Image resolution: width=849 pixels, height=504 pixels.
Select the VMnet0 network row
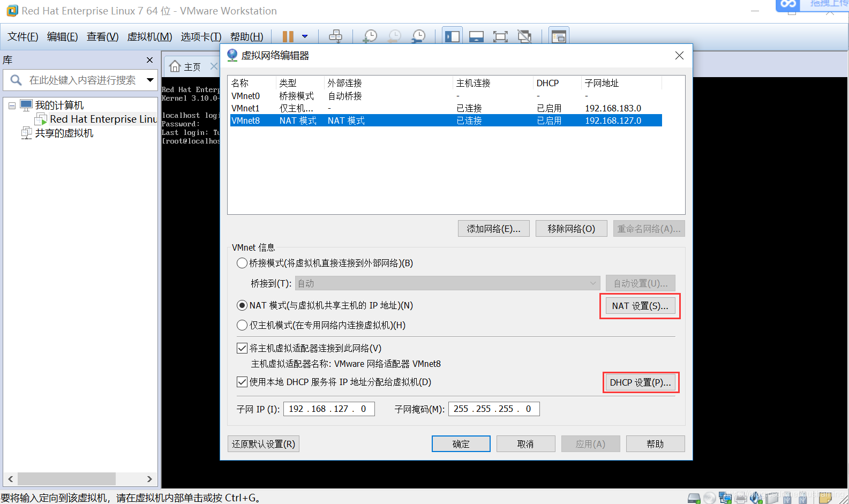pyautogui.click(x=446, y=96)
